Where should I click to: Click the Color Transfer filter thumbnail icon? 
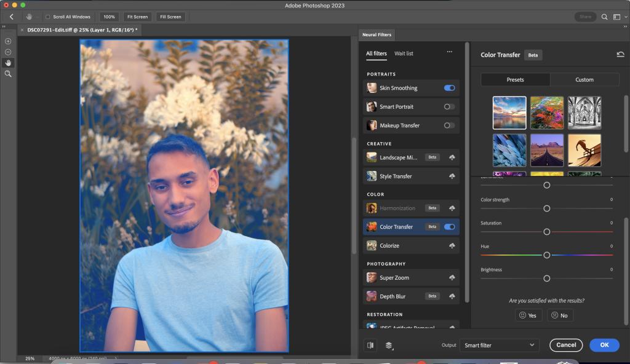(372, 227)
